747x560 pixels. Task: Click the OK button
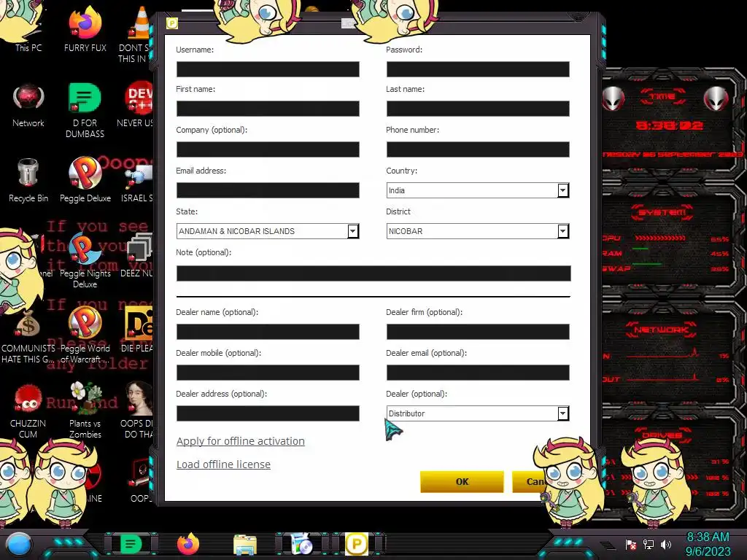point(462,481)
